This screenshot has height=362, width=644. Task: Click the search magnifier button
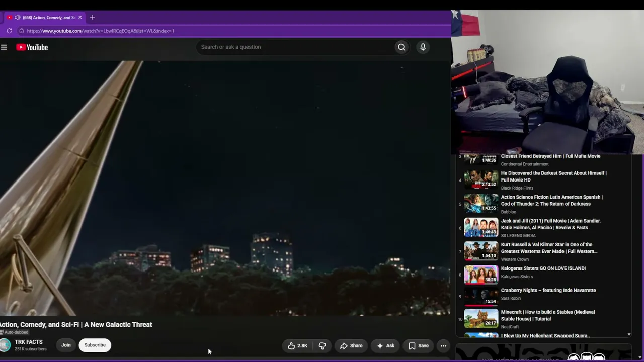pos(401,47)
